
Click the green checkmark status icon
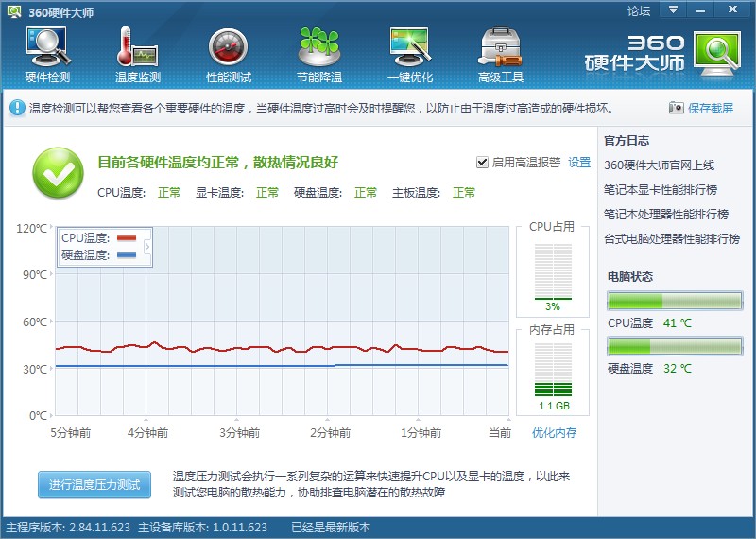click(x=58, y=173)
